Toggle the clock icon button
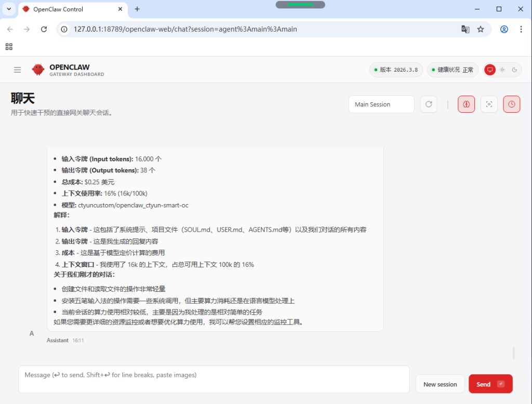The image size is (532, 404). 511,104
